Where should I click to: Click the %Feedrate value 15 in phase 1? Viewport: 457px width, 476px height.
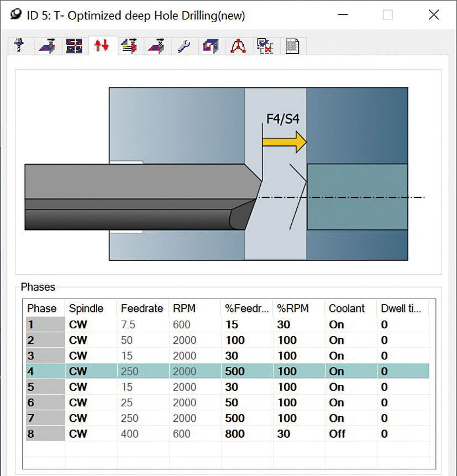[x=232, y=325]
